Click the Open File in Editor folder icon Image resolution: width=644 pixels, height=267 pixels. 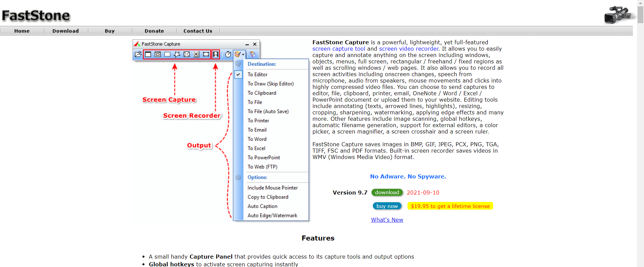[138, 54]
